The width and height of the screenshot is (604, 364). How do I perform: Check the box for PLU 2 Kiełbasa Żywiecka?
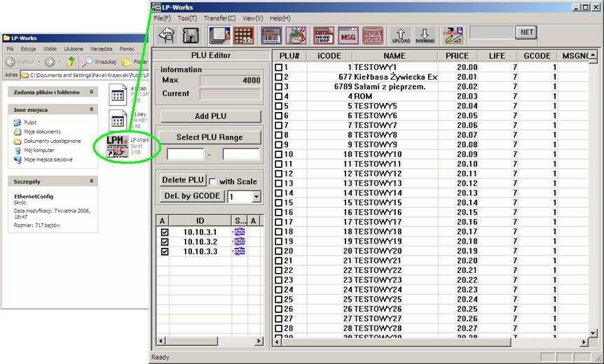(x=279, y=77)
